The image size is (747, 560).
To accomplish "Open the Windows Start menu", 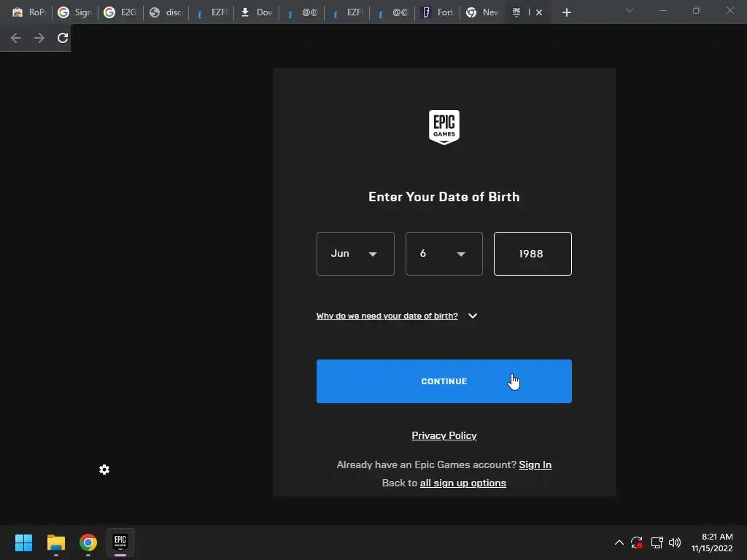I will coord(23,542).
